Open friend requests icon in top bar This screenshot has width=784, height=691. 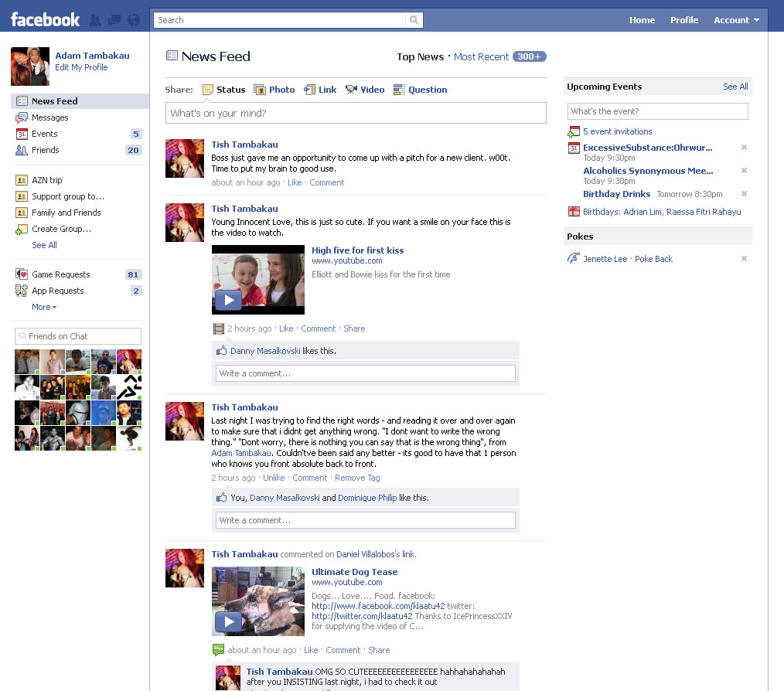(95, 20)
